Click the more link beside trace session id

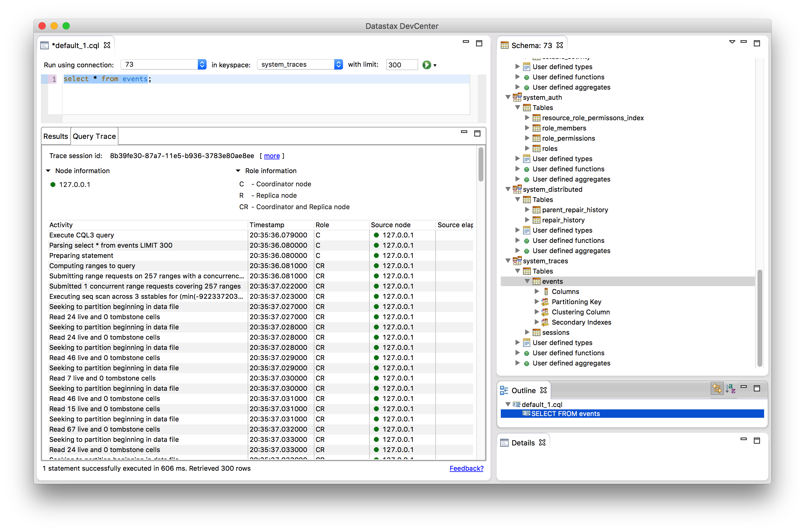tap(272, 156)
